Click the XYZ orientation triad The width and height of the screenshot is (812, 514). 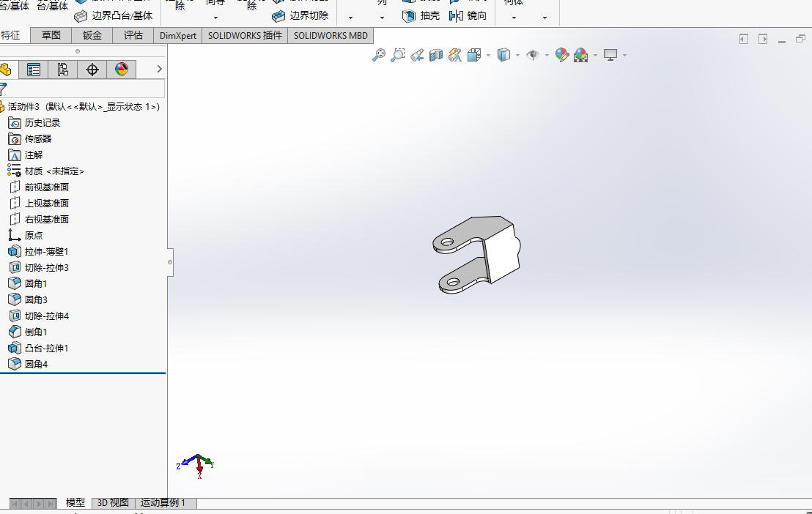(196, 466)
